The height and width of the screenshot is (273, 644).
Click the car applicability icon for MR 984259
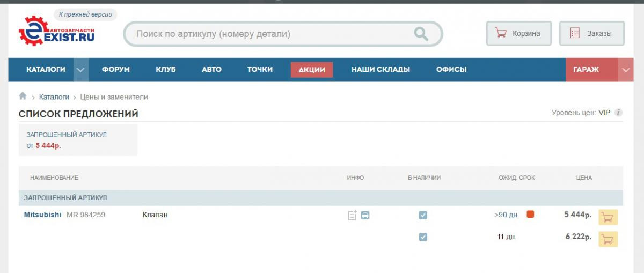pyautogui.click(x=365, y=215)
